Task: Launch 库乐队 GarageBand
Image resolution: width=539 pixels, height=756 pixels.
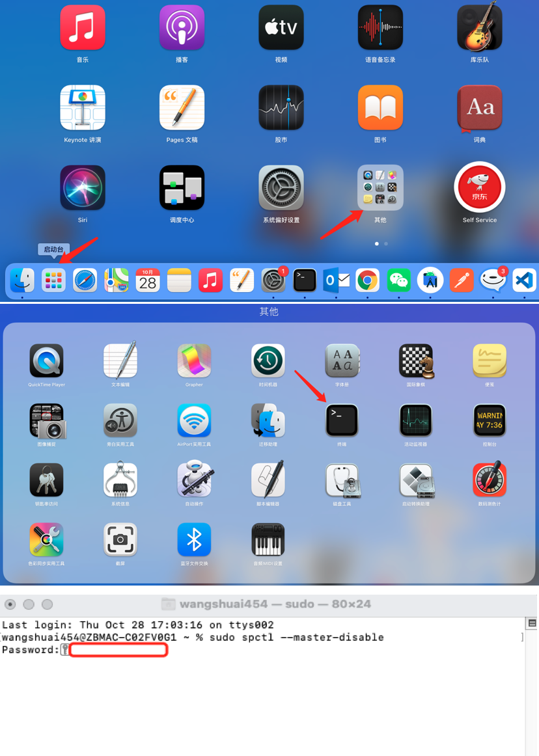Action: tap(480, 27)
